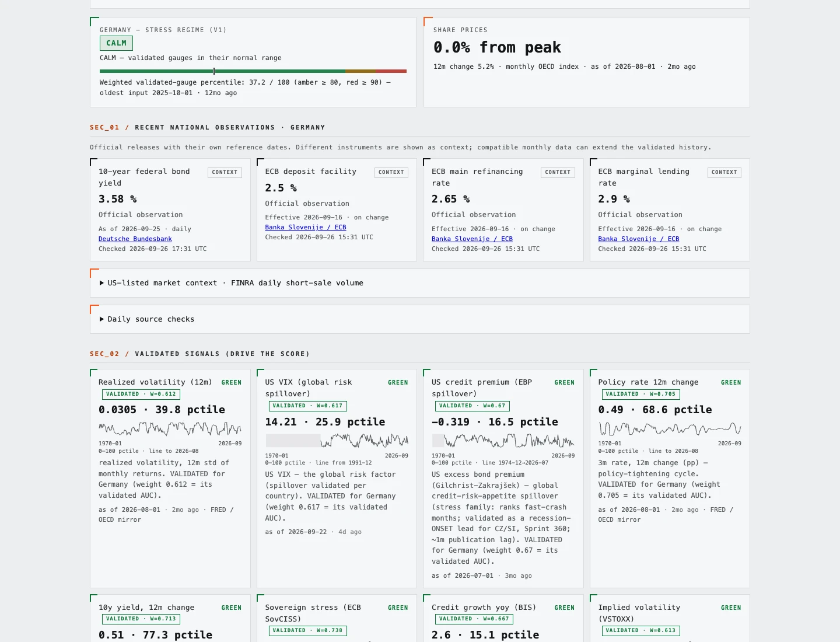840x642 pixels.
Task: Click the Realized volatility (12m) sparkline chart
Action: [x=170, y=430]
